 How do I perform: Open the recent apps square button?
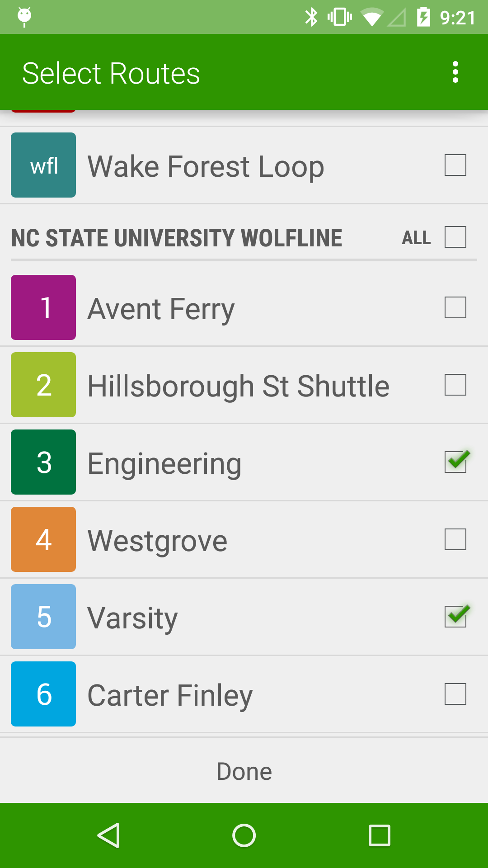pyautogui.click(x=380, y=835)
